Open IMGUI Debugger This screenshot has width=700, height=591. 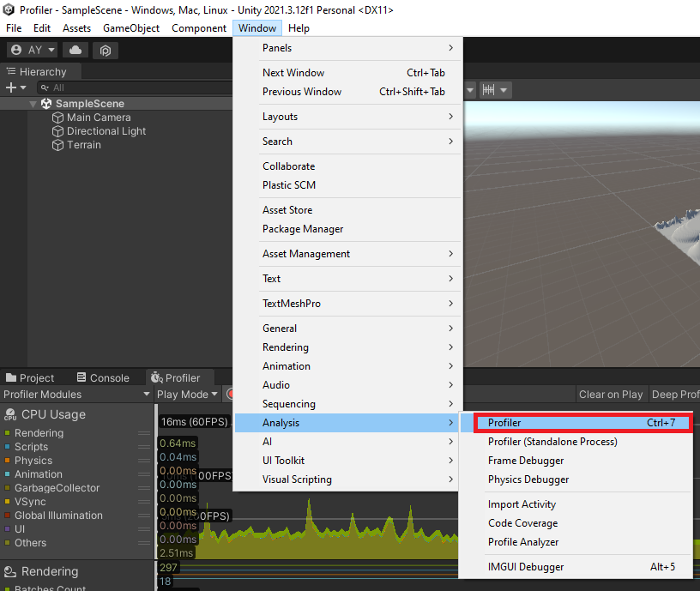(x=576, y=567)
